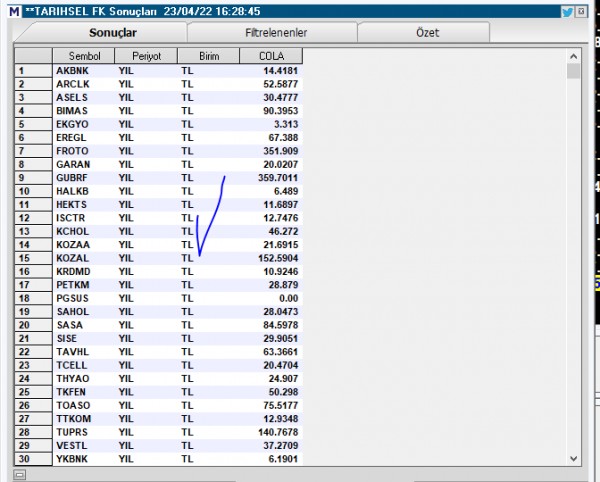The height and width of the screenshot is (482, 600).
Task: Sort by the COLA column header
Action: click(x=271, y=56)
